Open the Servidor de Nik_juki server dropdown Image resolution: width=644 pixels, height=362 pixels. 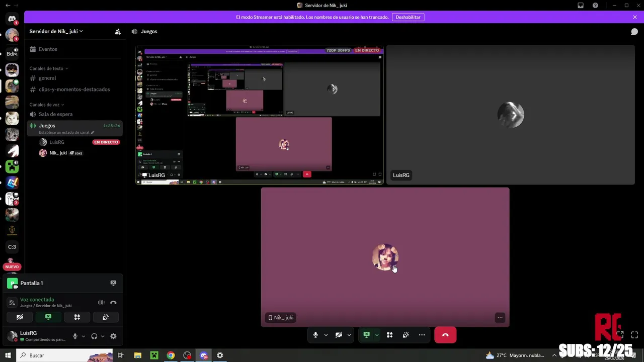(x=56, y=31)
